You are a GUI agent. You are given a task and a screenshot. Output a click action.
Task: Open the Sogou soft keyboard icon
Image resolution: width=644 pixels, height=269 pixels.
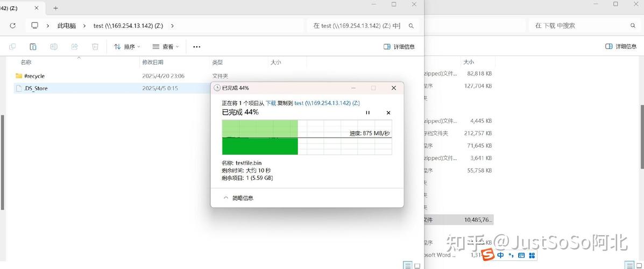pos(522,256)
